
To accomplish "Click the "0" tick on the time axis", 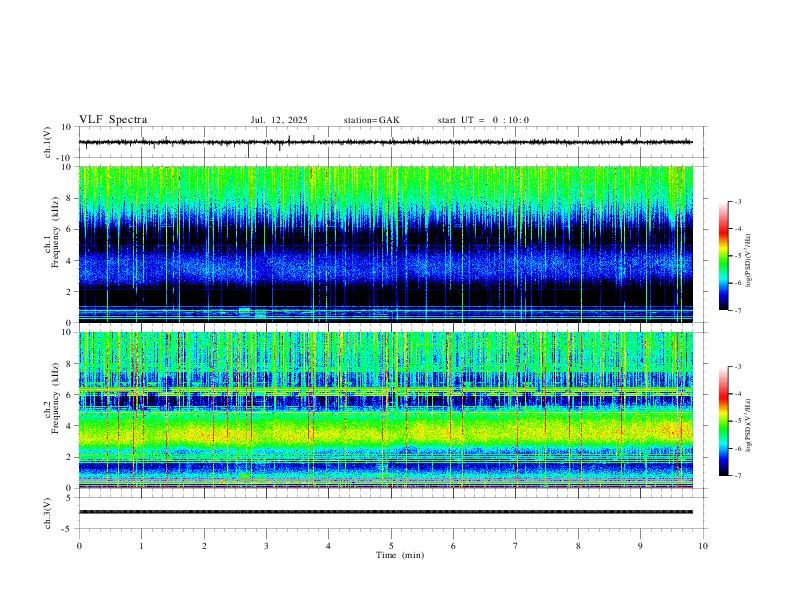I will point(79,546).
